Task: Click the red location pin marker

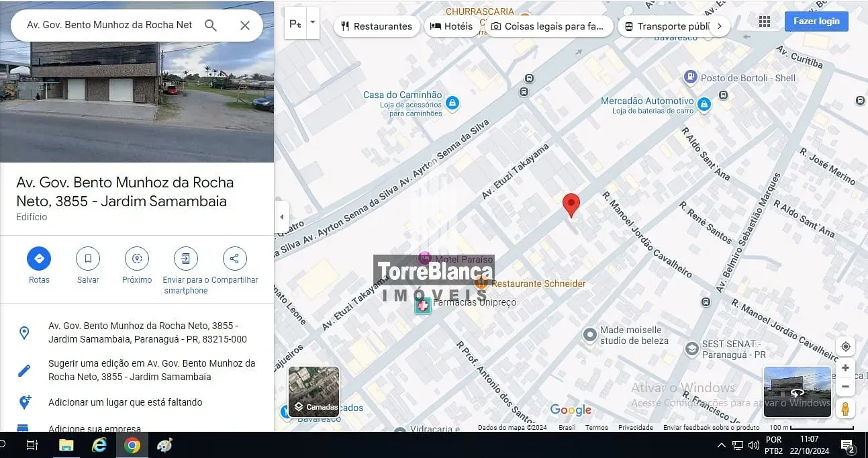Action: click(x=571, y=205)
